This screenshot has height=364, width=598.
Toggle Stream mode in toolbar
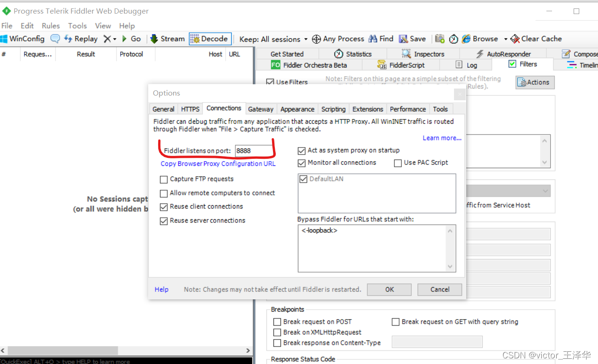pos(167,39)
